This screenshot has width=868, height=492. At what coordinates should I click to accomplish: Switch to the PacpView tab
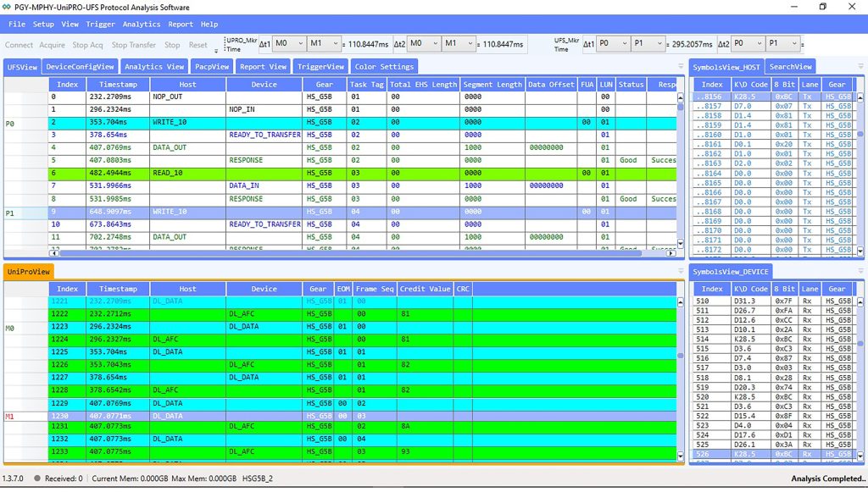[x=211, y=67]
